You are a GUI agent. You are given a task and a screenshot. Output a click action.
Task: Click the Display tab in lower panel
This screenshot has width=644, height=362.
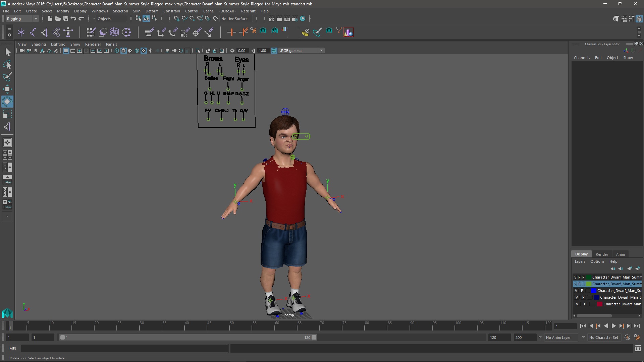(581, 254)
